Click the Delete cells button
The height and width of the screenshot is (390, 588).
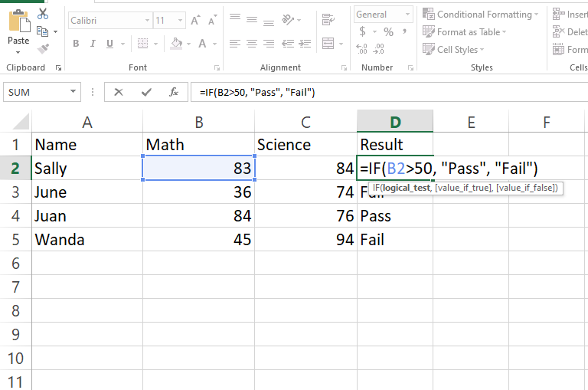click(570, 32)
